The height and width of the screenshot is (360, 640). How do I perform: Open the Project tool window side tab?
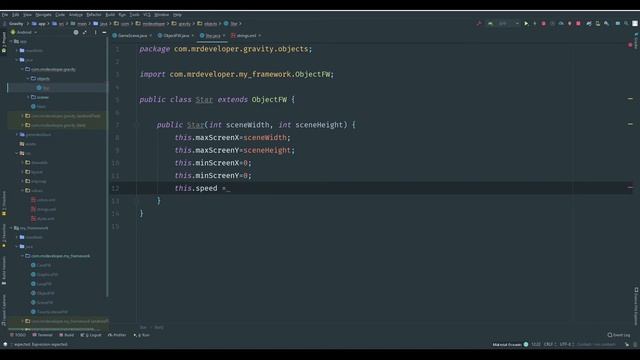4,41
